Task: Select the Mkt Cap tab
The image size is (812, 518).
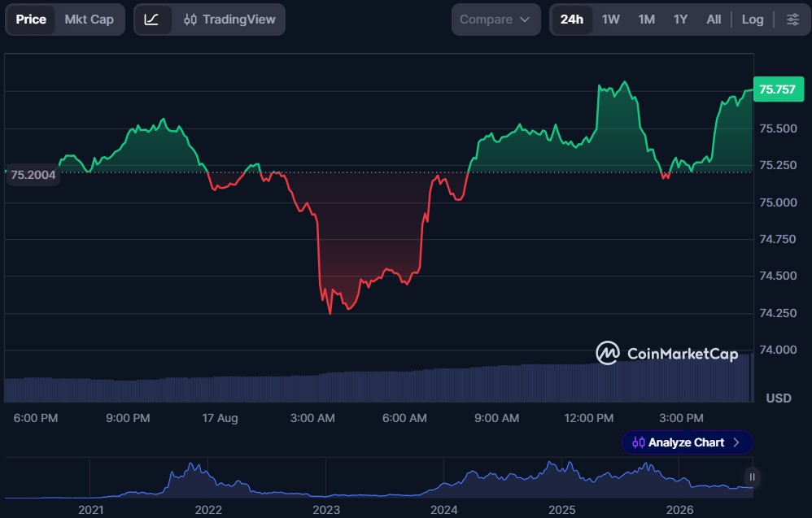Action: click(89, 20)
